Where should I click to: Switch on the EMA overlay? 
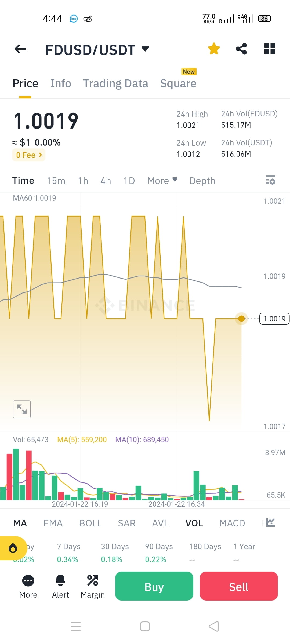(x=53, y=523)
